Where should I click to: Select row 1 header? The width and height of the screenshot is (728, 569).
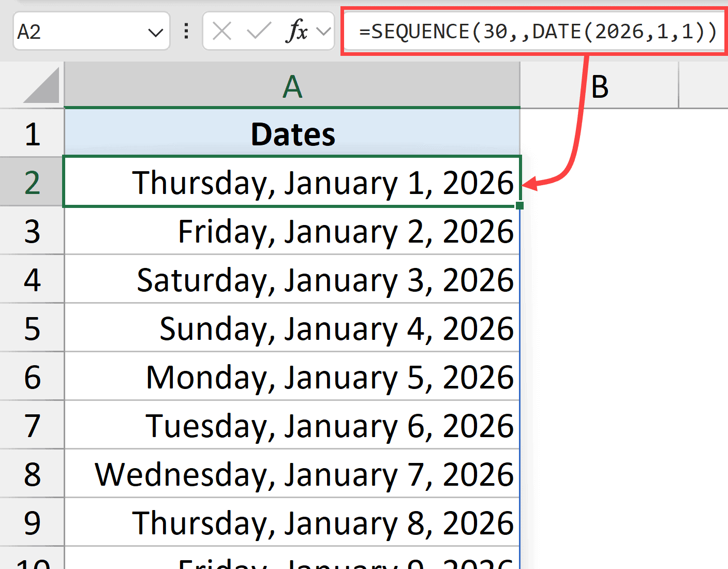pyautogui.click(x=32, y=133)
